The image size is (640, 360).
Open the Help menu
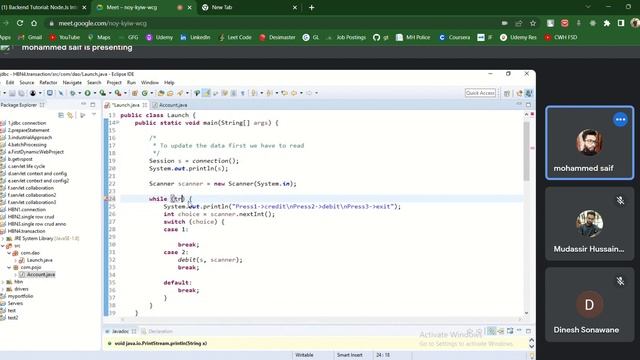169,82
